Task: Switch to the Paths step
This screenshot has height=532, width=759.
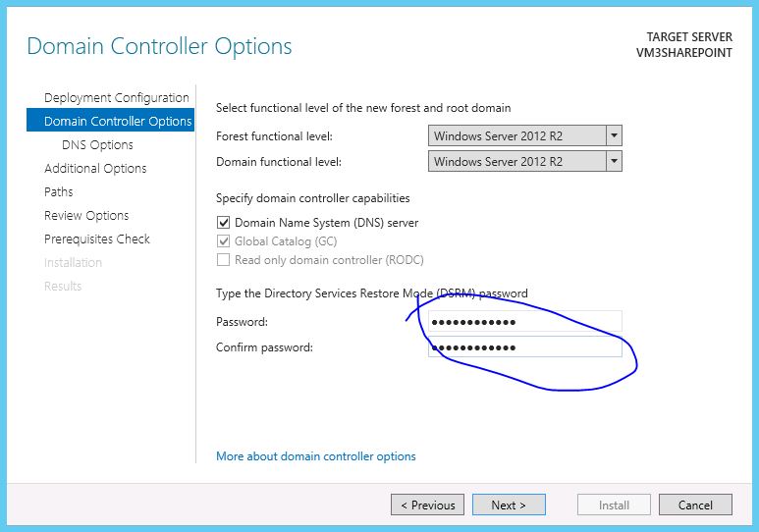Action: pyautogui.click(x=59, y=191)
